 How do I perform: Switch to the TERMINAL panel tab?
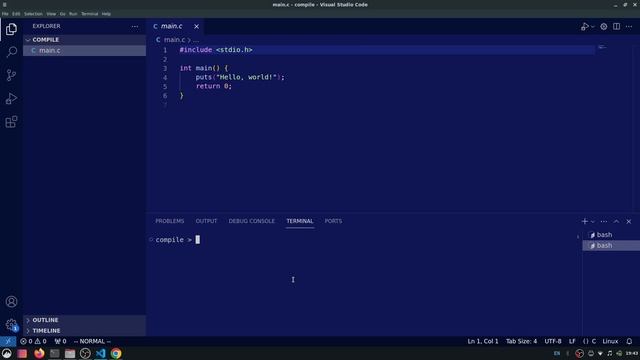click(x=300, y=221)
